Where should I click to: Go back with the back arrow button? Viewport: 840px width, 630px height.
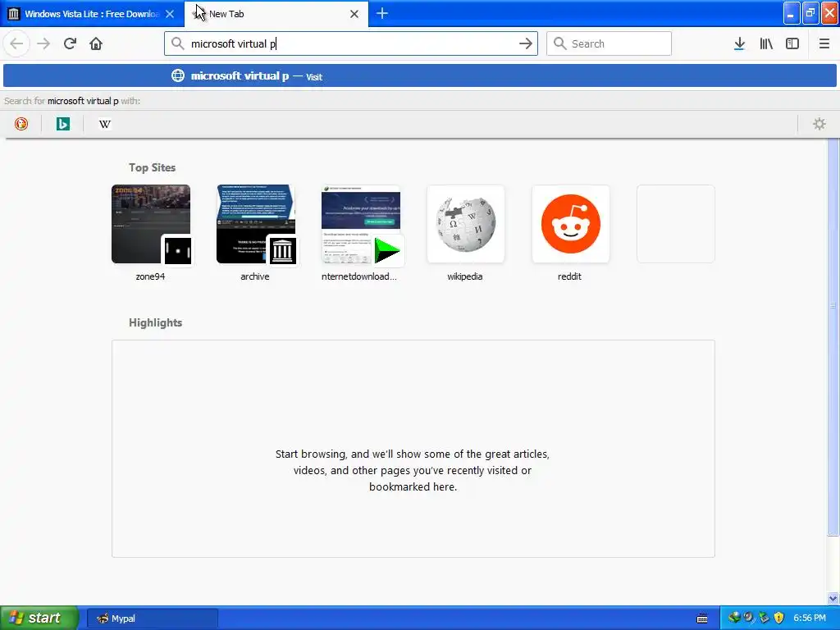pos(16,43)
